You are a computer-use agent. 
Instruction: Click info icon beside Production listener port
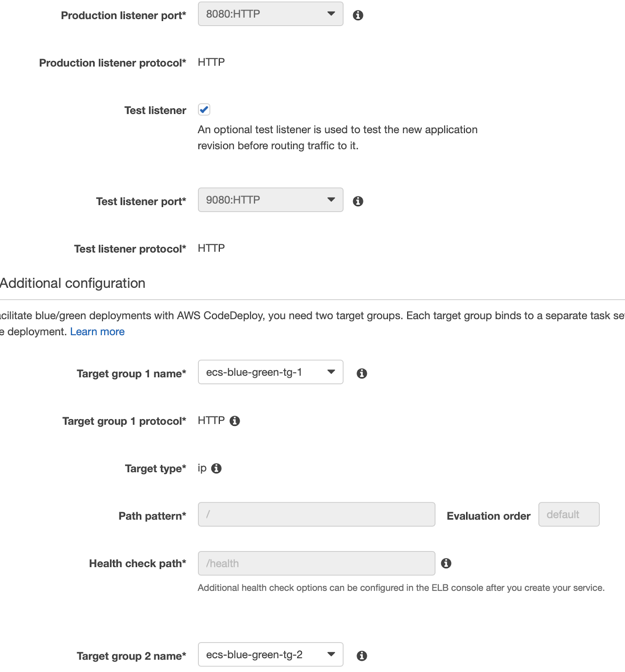[x=358, y=16]
